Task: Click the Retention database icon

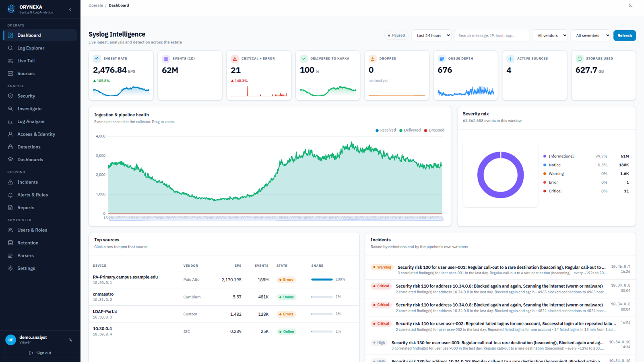Action: click(x=10, y=243)
